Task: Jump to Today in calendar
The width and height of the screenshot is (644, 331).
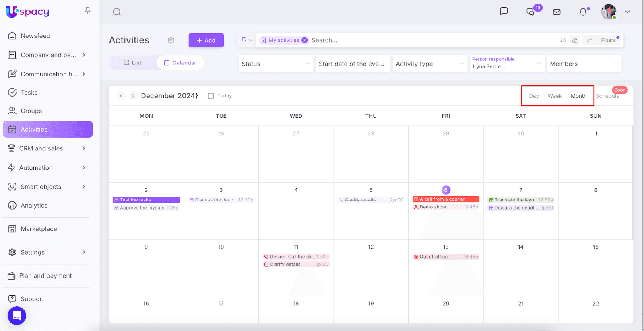Action: coord(220,96)
